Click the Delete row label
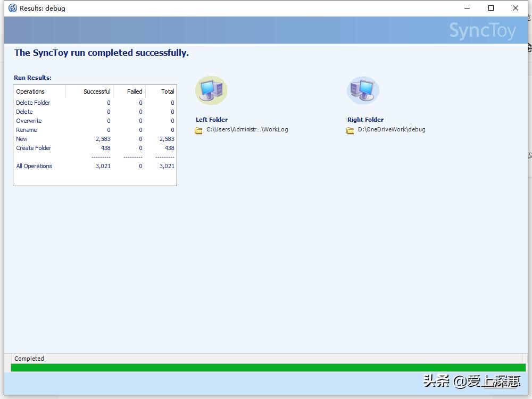Screen dimensions: 532x399 24,112
